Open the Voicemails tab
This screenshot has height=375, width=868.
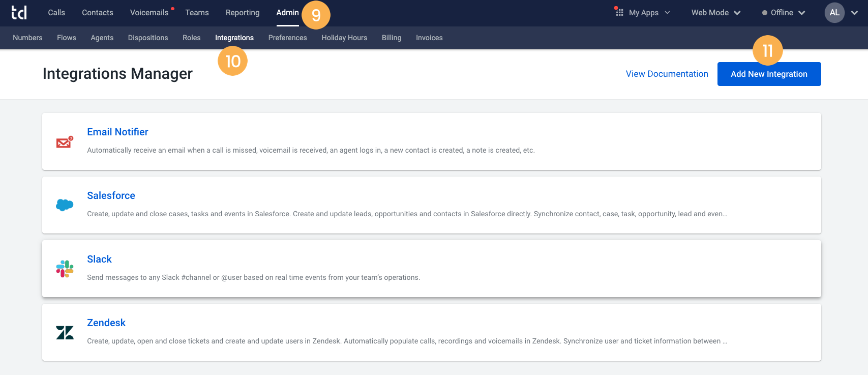pos(149,13)
